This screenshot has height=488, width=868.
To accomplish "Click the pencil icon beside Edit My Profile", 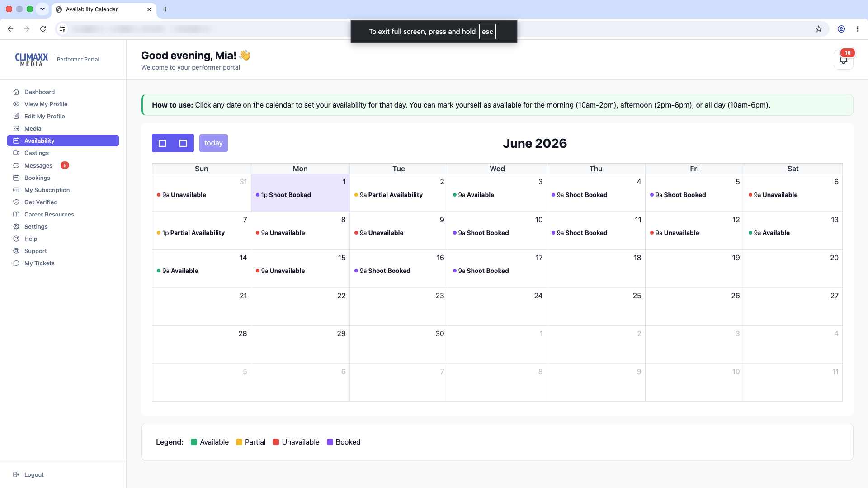I will pos(16,116).
